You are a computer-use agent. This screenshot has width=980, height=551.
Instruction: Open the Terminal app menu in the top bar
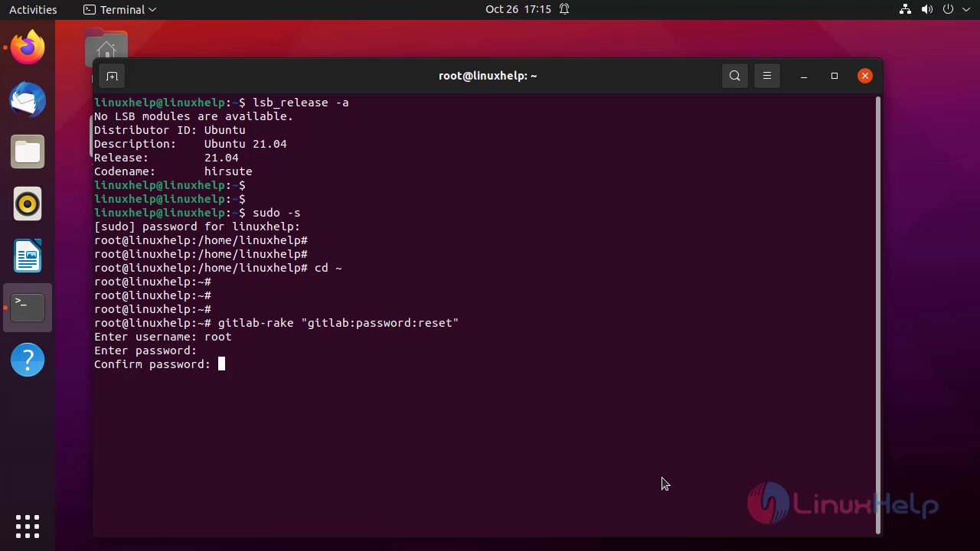pyautogui.click(x=119, y=10)
